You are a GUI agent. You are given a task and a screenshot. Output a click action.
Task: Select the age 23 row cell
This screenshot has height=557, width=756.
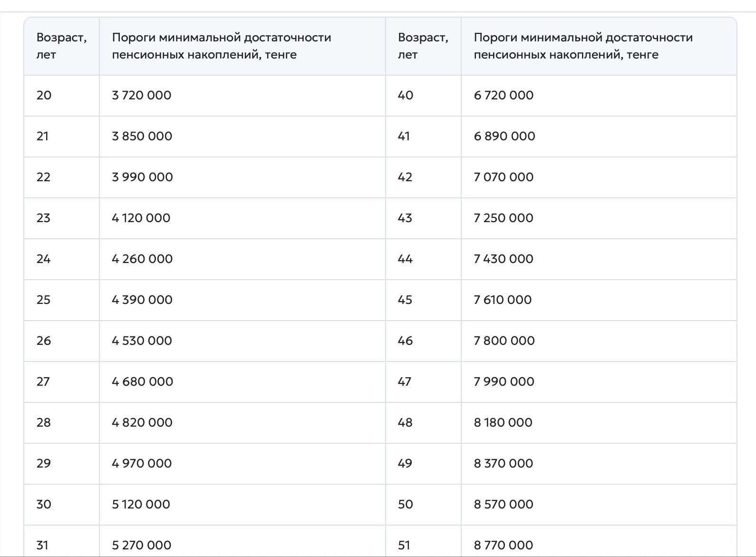[43, 218]
